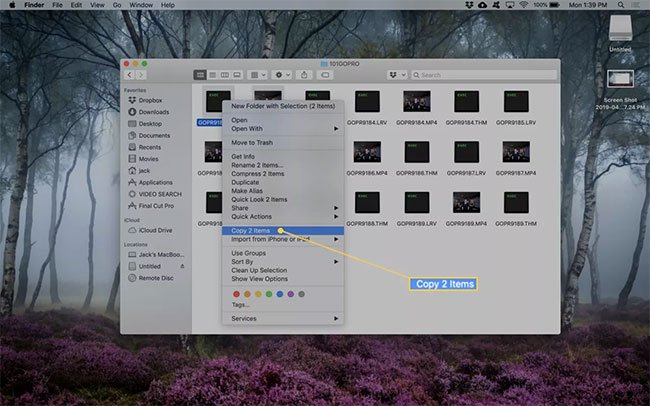
Task: Click the Share icon in toolbar
Action: [304, 75]
